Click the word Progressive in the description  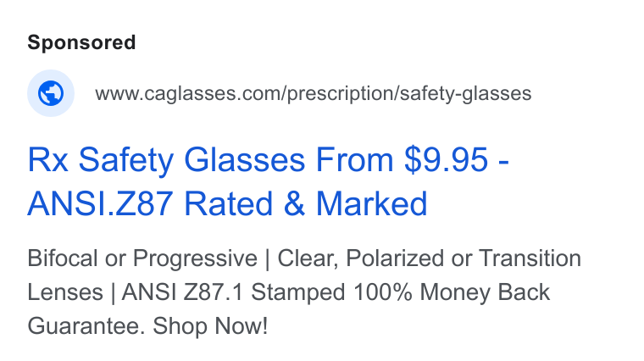195,258
